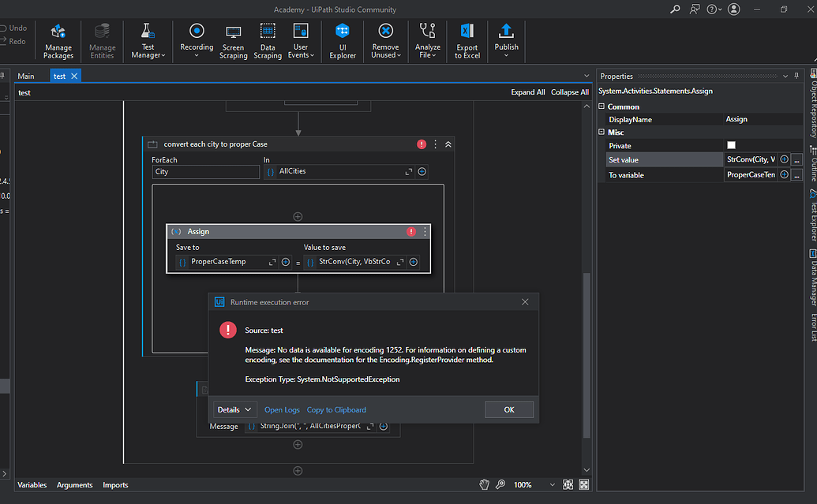Switch to the Main tab

point(26,76)
